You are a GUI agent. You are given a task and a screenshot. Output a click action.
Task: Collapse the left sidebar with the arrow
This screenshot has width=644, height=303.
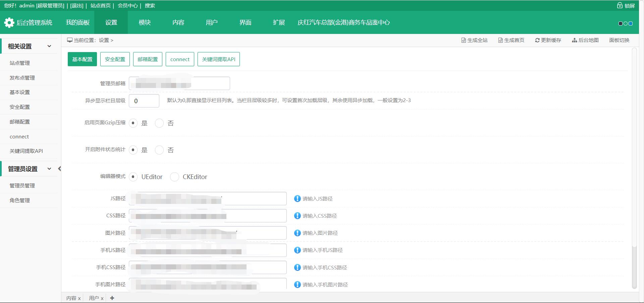point(59,169)
